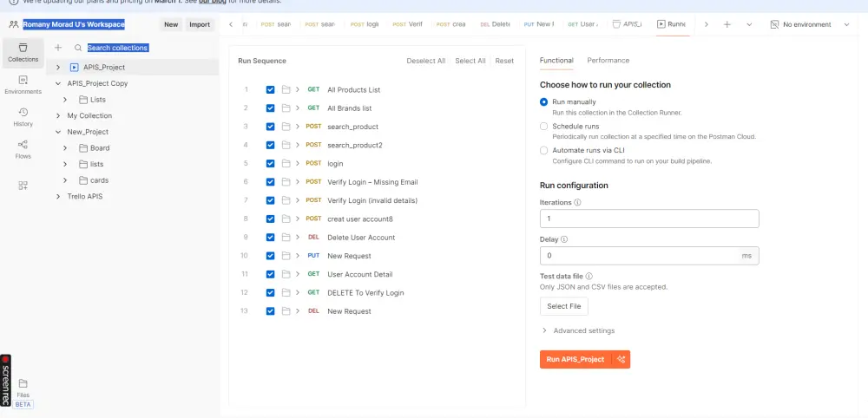Click the Select File button

click(563, 306)
